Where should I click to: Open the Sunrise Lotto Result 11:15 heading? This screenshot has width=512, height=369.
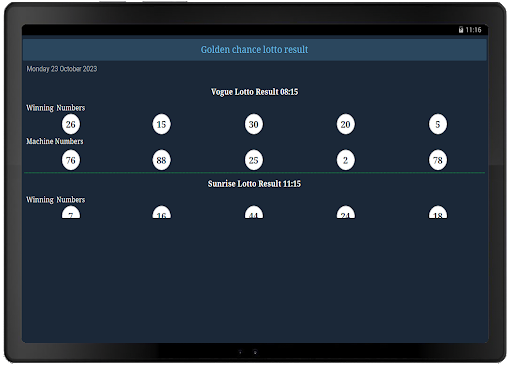point(254,184)
